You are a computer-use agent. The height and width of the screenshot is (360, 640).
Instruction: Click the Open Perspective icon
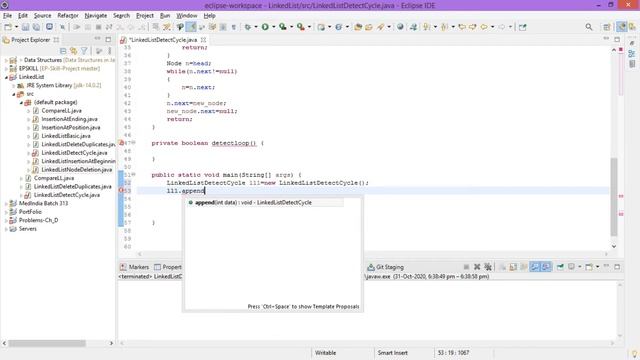[x=607, y=27]
